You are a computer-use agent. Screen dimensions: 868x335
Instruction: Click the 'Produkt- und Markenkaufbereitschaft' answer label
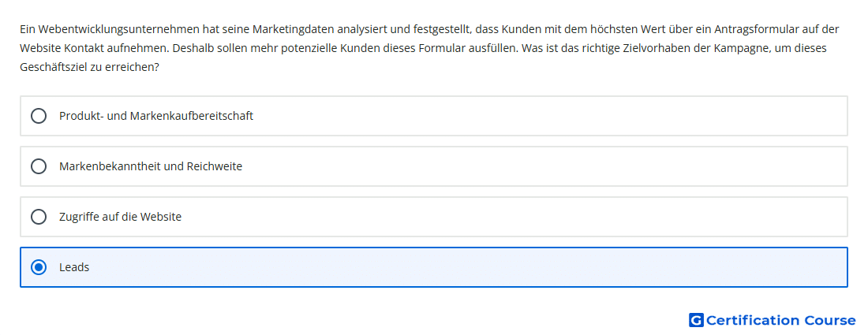coord(156,116)
